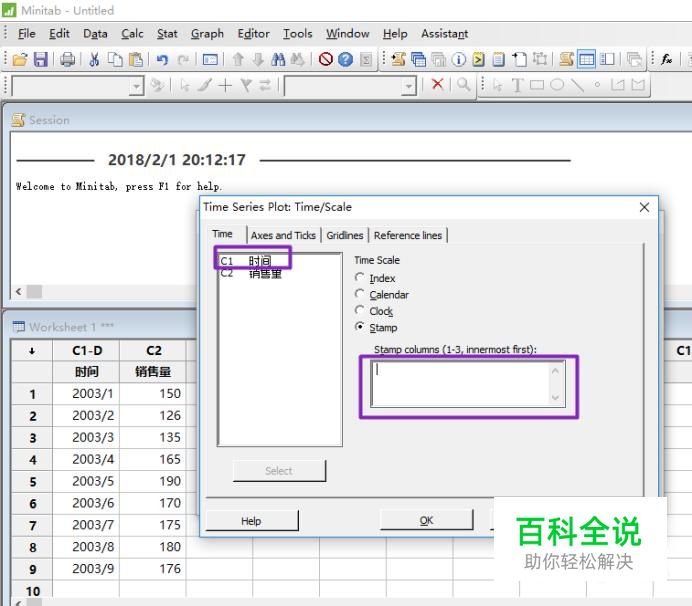Click the Text tool T icon
The height and width of the screenshot is (606, 692).
pyautogui.click(x=517, y=85)
